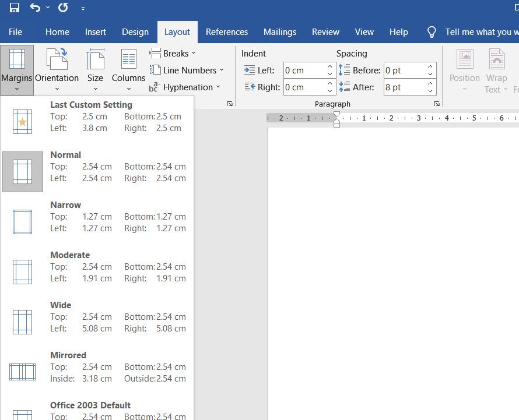Increase the Spacing After value
The height and width of the screenshot is (420, 519).
click(x=430, y=83)
